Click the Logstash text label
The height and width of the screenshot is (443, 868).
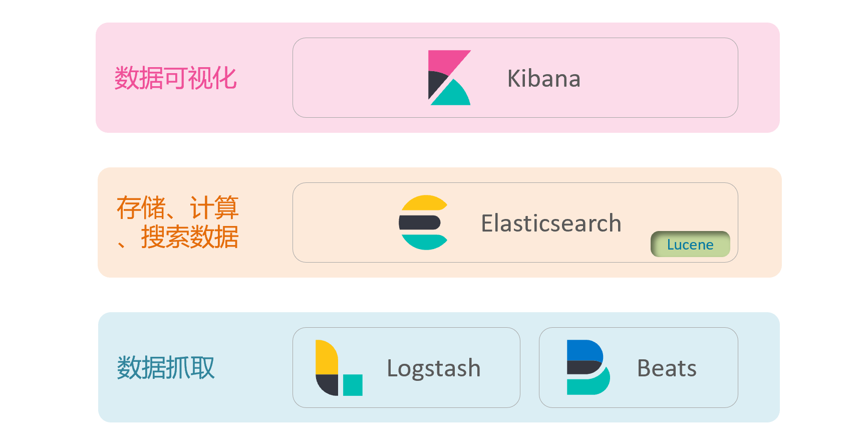click(433, 368)
